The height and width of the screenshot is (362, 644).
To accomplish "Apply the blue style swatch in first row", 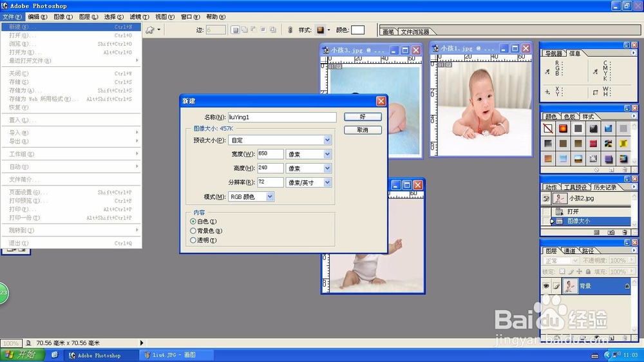I will [609, 129].
